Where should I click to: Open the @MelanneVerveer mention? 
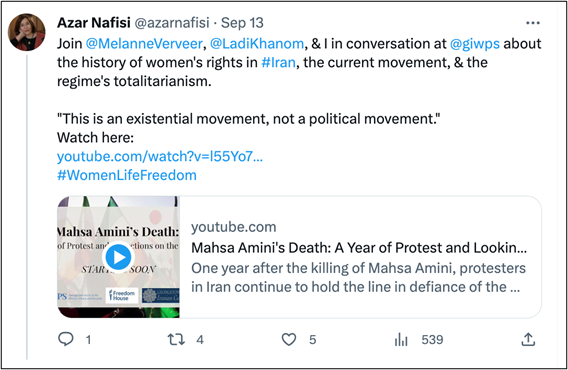click(x=144, y=43)
